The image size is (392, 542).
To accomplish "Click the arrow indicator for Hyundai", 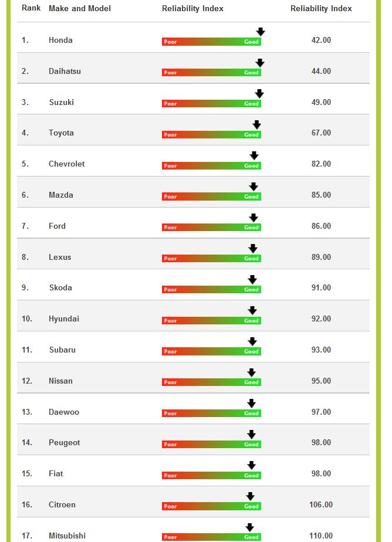I will pyautogui.click(x=252, y=310).
